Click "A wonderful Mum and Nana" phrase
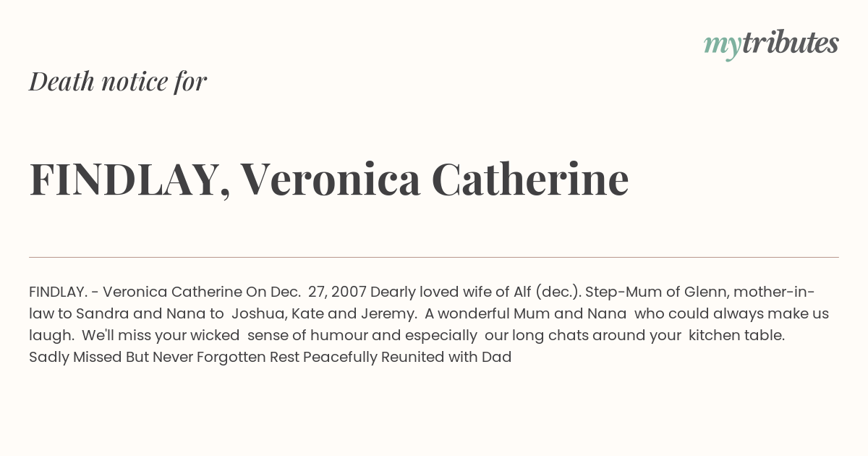 coord(525,314)
